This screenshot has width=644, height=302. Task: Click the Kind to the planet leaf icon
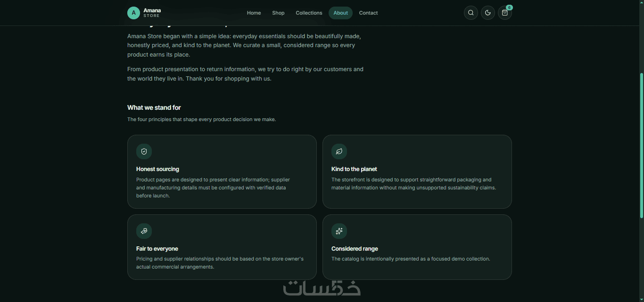click(339, 152)
